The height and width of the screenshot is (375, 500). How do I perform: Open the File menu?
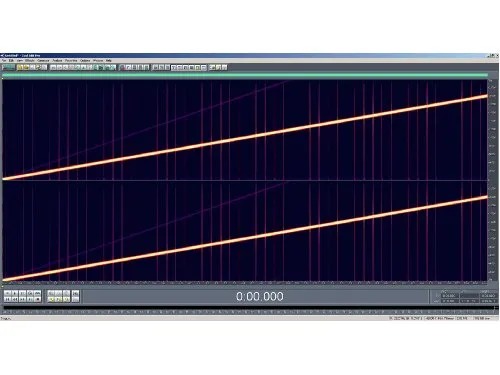click(4, 61)
